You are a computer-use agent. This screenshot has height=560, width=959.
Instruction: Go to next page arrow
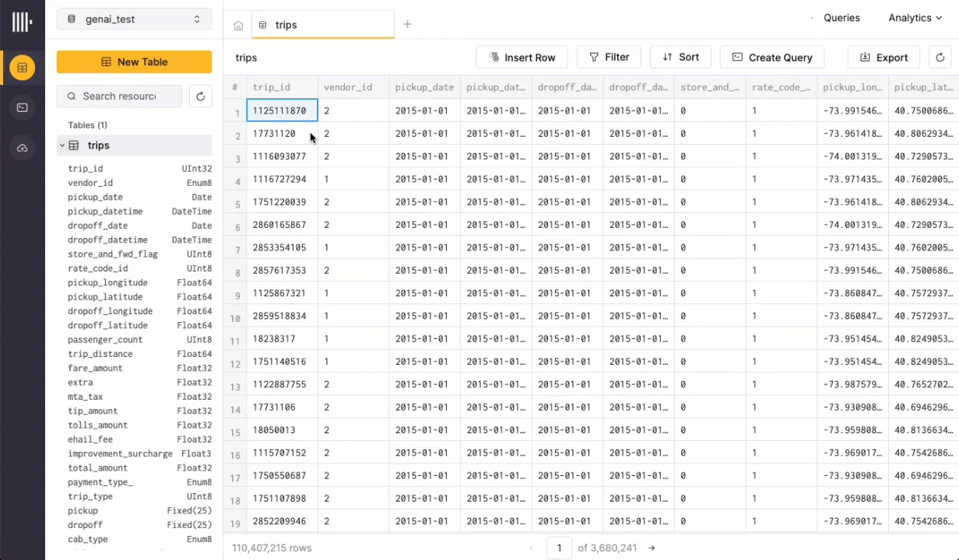pyautogui.click(x=652, y=548)
